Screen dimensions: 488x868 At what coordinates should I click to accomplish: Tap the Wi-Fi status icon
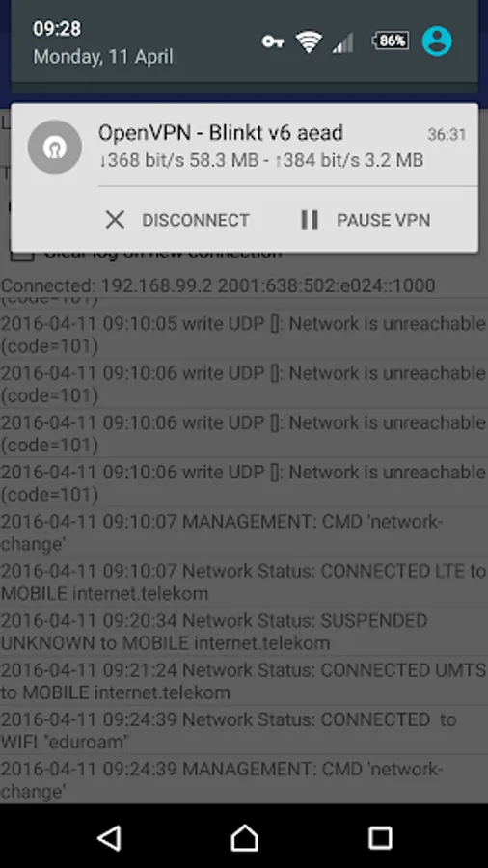pos(309,41)
